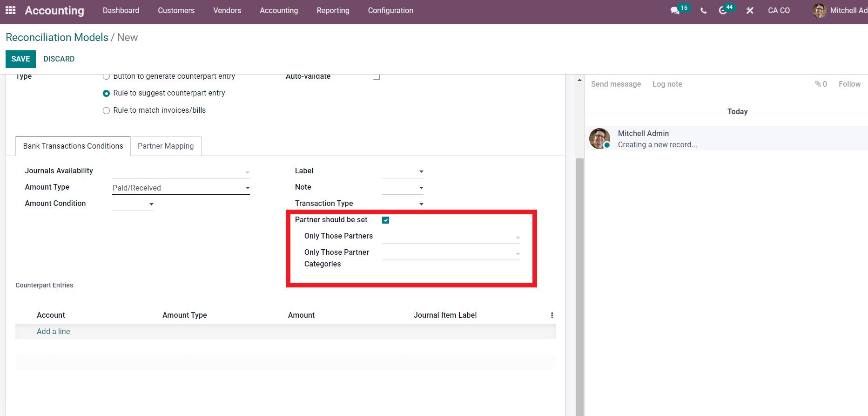The height and width of the screenshot is (416, 868).
Task: Open the Vendors menu
Action: 227,10
